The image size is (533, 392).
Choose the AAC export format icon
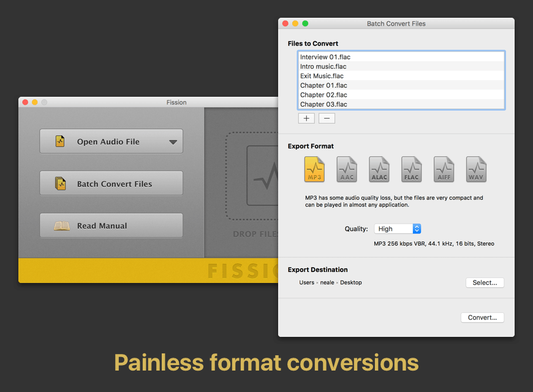coord(347,169)
